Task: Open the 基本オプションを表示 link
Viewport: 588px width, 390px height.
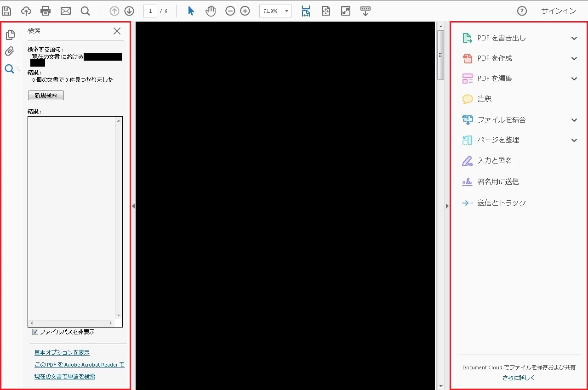Action: 62,353
